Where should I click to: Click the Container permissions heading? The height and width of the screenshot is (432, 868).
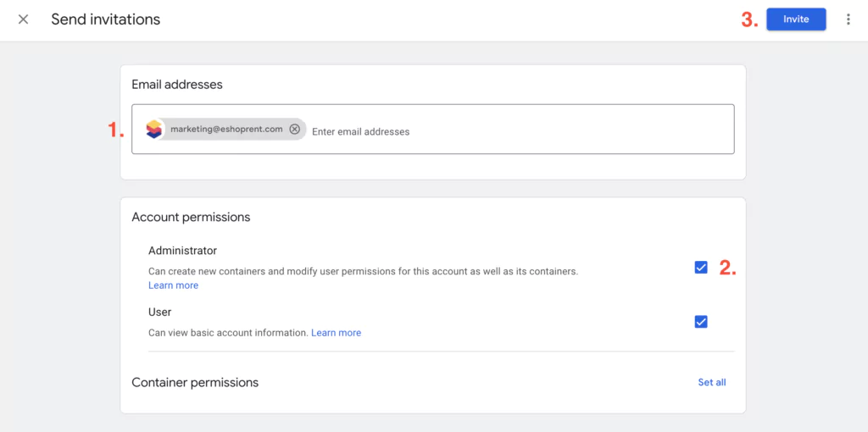[195, 383]
